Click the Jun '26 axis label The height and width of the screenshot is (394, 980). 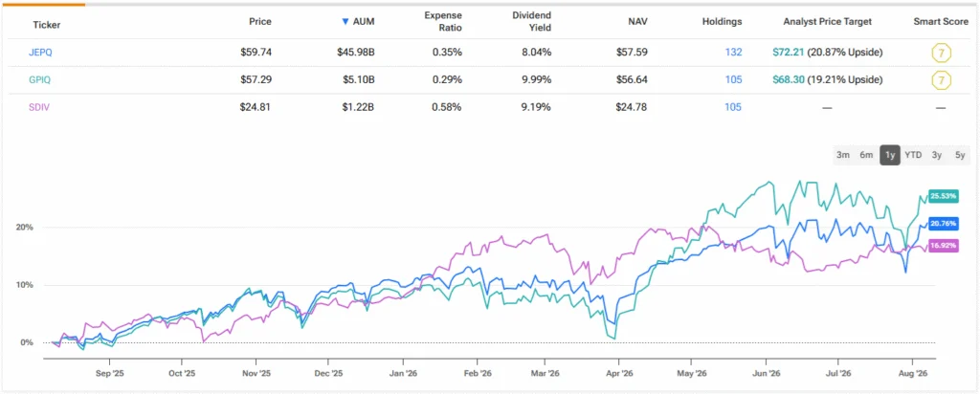click(765, 374)
